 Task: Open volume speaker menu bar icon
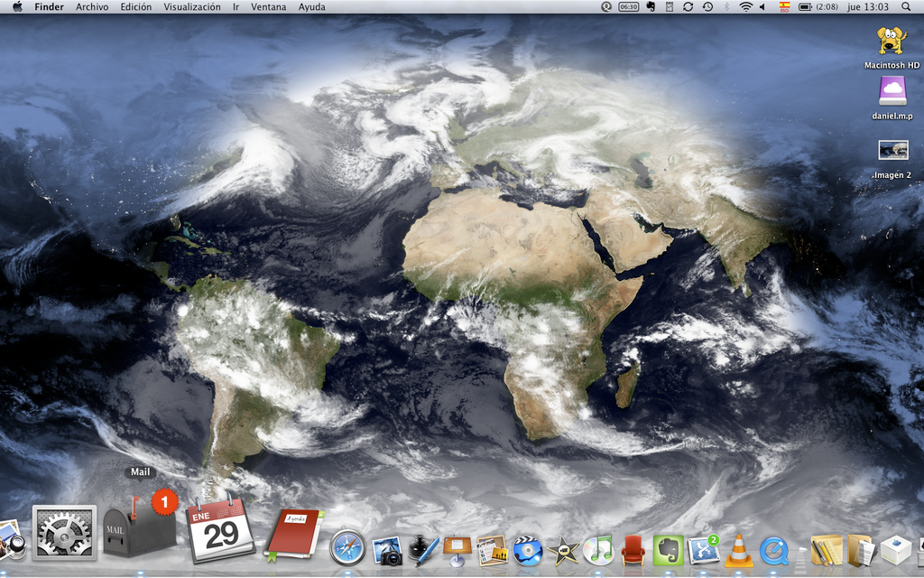(x=762, y=7)
